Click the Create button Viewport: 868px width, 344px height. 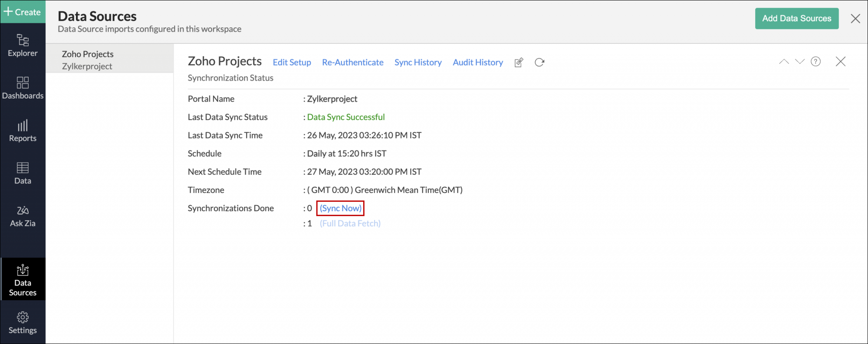tap(23, 12)
